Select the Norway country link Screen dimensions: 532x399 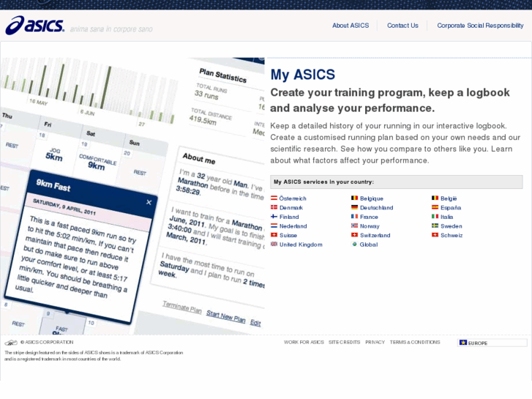370,225
